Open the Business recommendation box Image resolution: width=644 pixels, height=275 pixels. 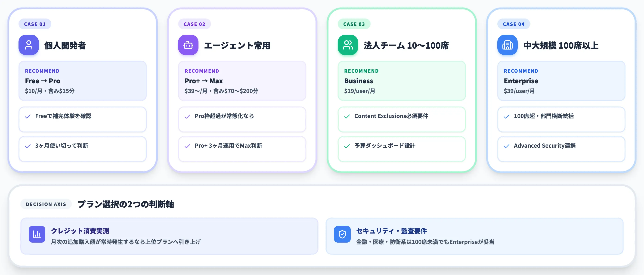[402, 81]
